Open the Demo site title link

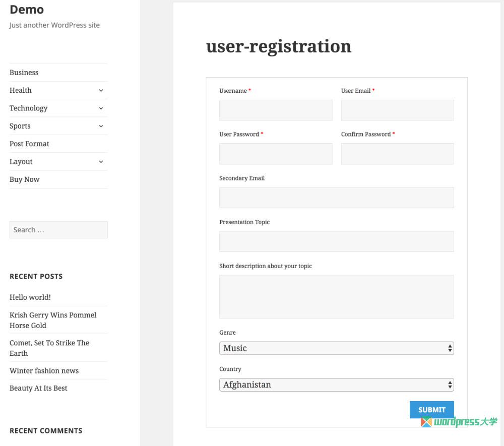pyautogui.click(x=27, y=10)
